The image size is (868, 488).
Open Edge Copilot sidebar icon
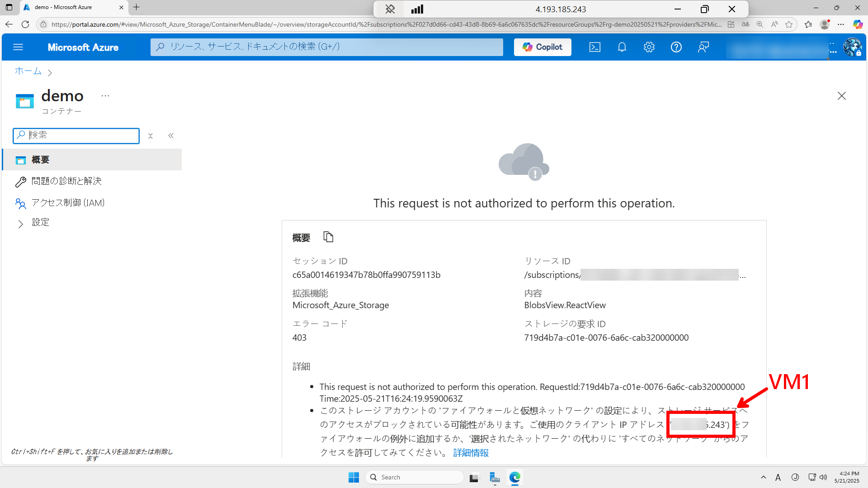pyautogui.click(x=858, y=24)
